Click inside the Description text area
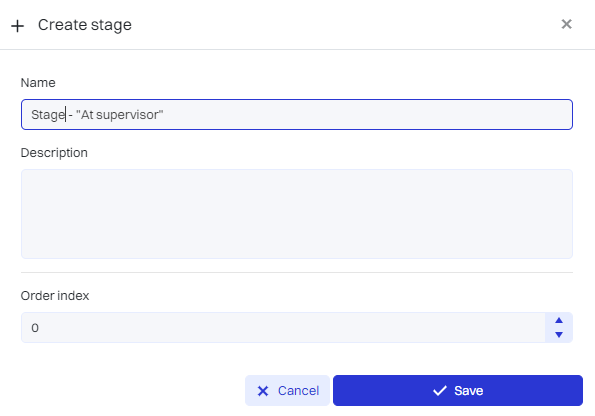This screenshot has width=595, height=416. [297, 214]
